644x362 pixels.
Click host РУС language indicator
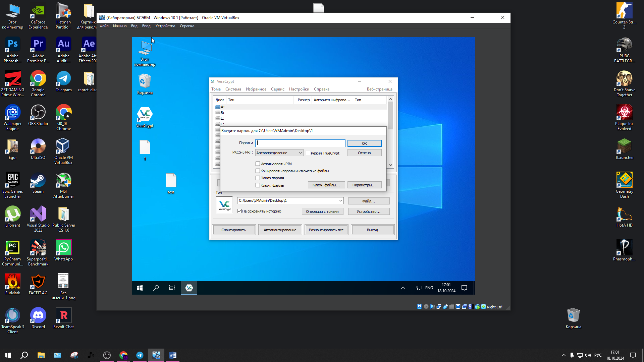598,355
